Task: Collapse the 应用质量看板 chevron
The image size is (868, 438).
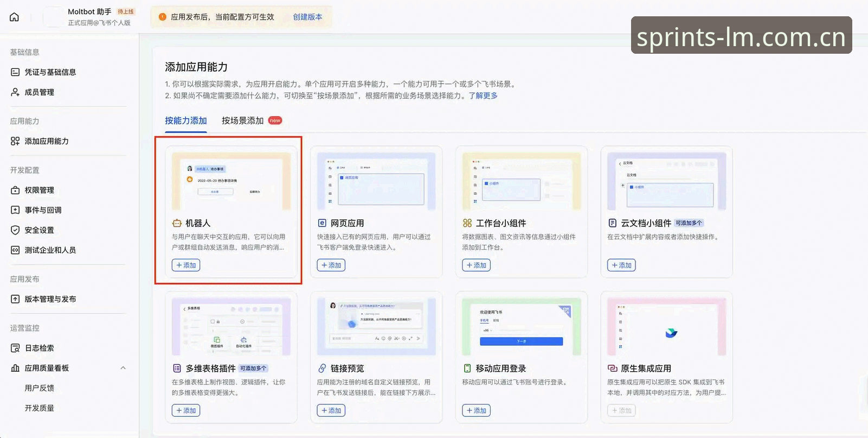Action: pos(123,368)
